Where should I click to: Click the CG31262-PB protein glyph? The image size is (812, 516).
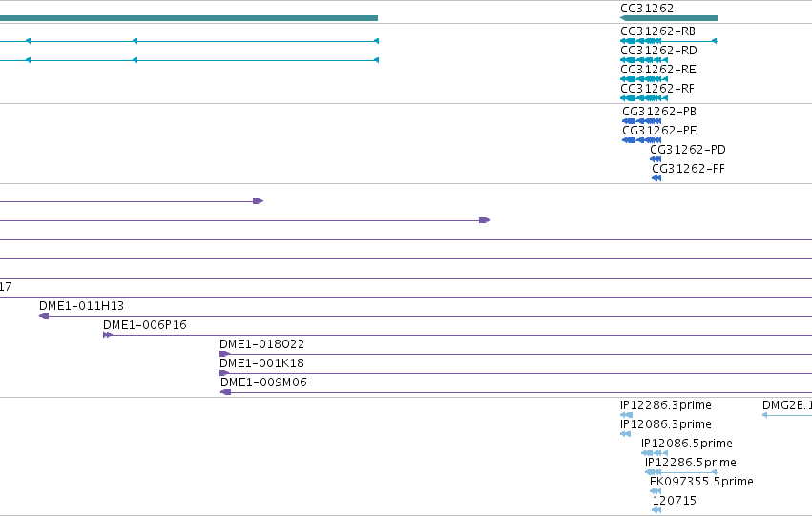pyautogui.click(x=641, y=121)
